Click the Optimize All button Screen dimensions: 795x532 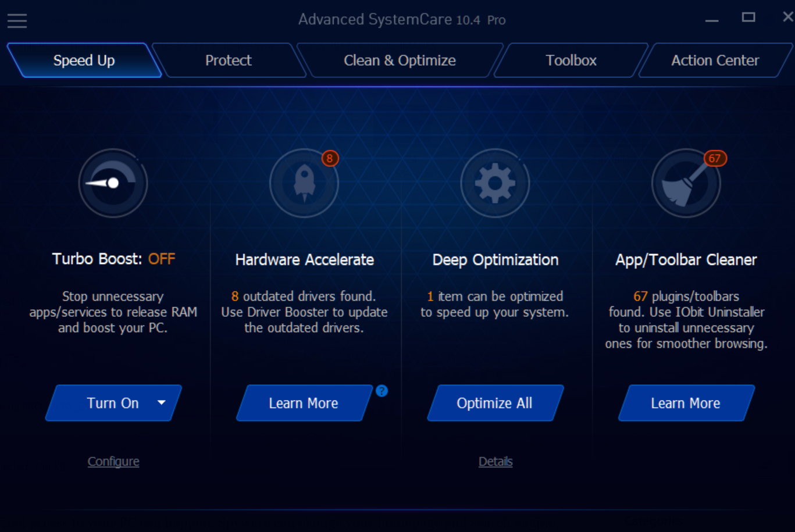[x=495, y=403]
